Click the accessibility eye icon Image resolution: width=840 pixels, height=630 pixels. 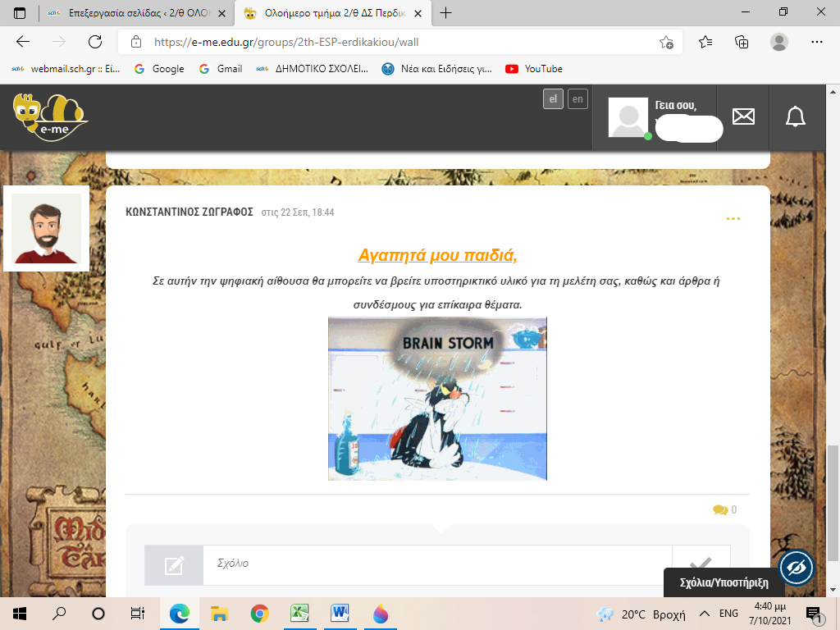coord(796,567)
